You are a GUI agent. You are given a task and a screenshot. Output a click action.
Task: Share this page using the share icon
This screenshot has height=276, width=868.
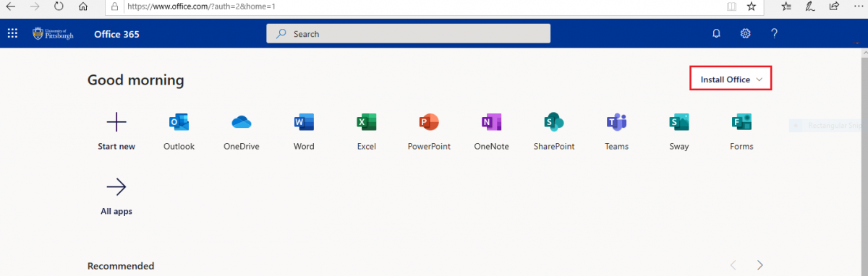pos(834,7)
